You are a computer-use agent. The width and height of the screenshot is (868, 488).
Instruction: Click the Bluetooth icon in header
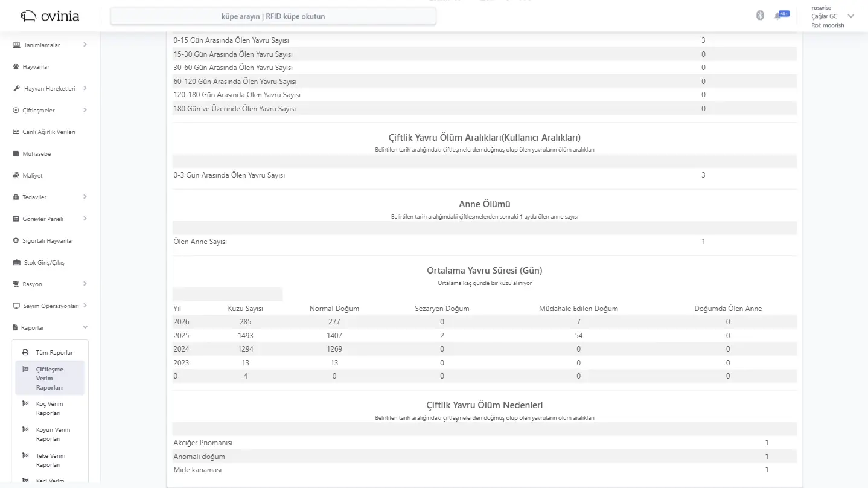tap(760, 16)
